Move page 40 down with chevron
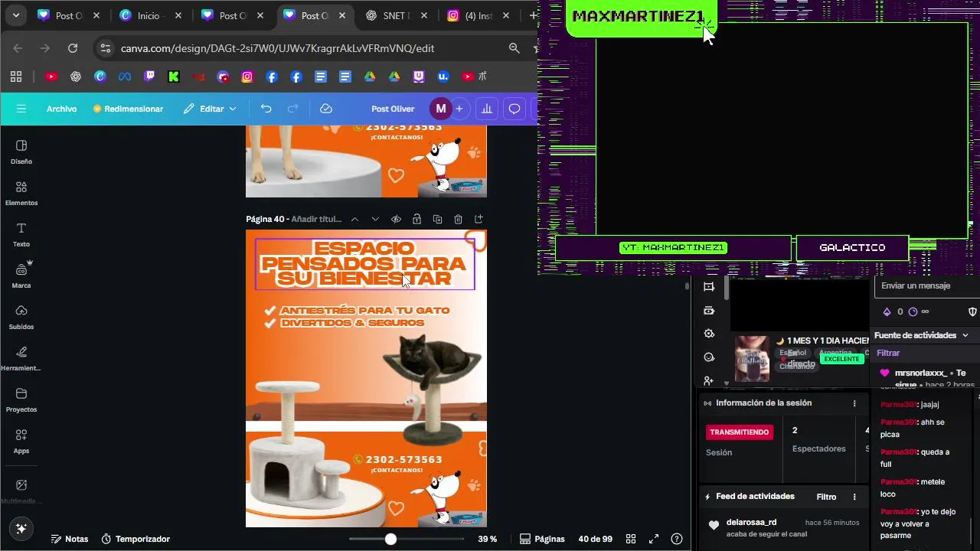Image resolution: width=980 pixels, height=551 pixels. click(375, 219)
